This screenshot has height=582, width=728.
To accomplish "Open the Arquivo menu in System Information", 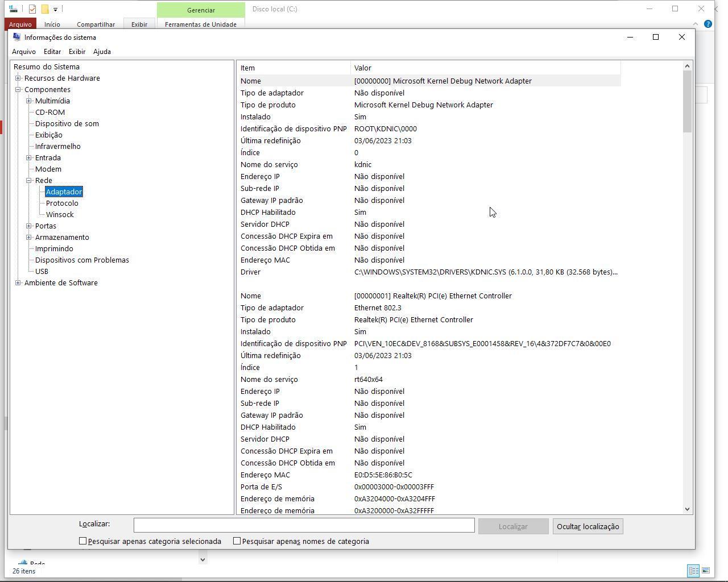I will [x=24, y=52].
